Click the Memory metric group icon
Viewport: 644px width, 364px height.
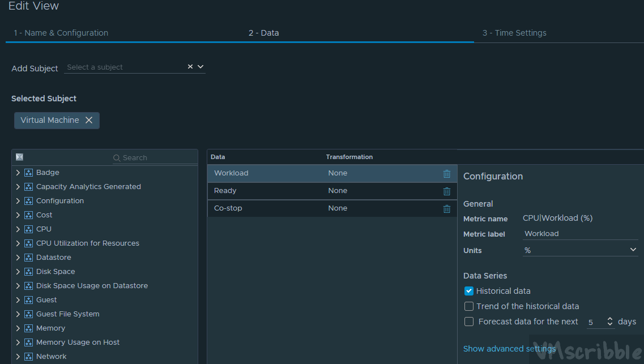coord(28,328)
